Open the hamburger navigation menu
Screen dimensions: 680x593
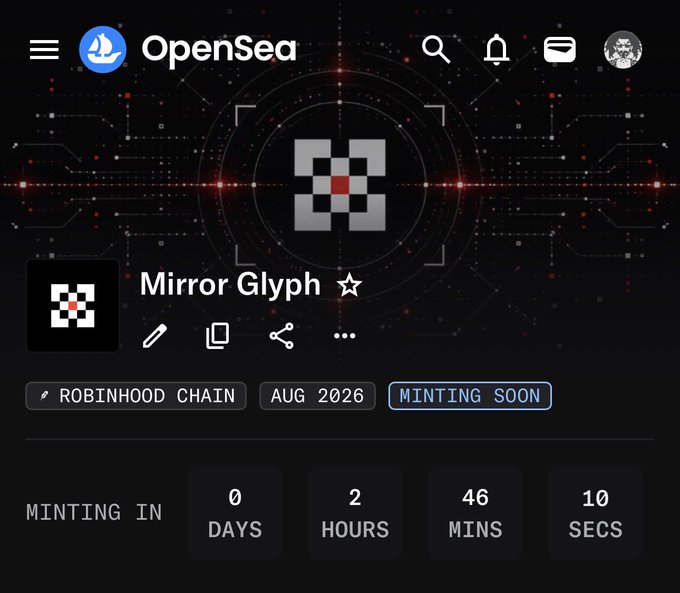pos(44,49)
